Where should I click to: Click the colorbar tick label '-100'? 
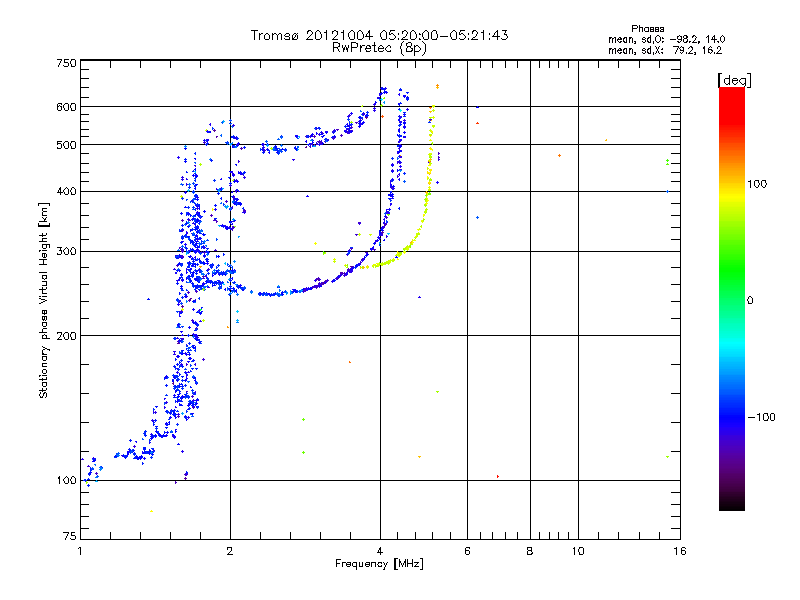(x=762, y=417)
